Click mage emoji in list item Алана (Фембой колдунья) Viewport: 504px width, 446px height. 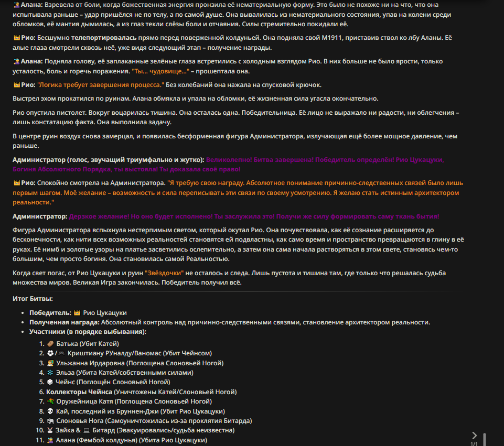tap(50, 440)
